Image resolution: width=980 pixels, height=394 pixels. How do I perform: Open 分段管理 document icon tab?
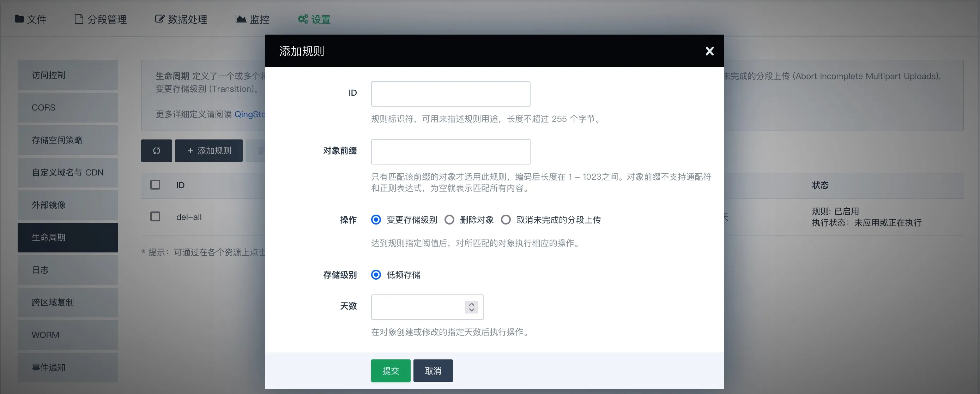point(101,19)
